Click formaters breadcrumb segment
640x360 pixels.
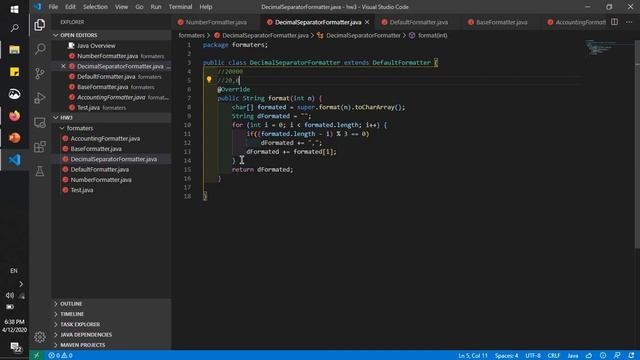pos(191,36)
